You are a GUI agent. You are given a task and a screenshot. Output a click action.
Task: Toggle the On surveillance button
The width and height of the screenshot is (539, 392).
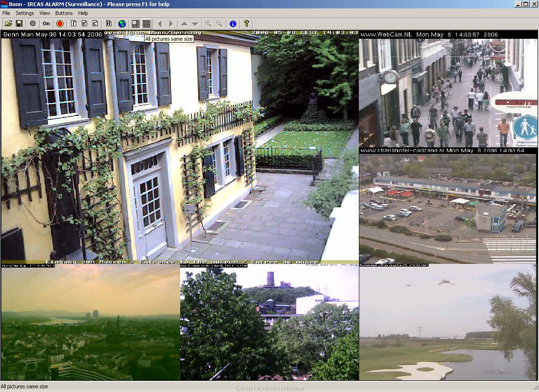click(x=46, y=23)
